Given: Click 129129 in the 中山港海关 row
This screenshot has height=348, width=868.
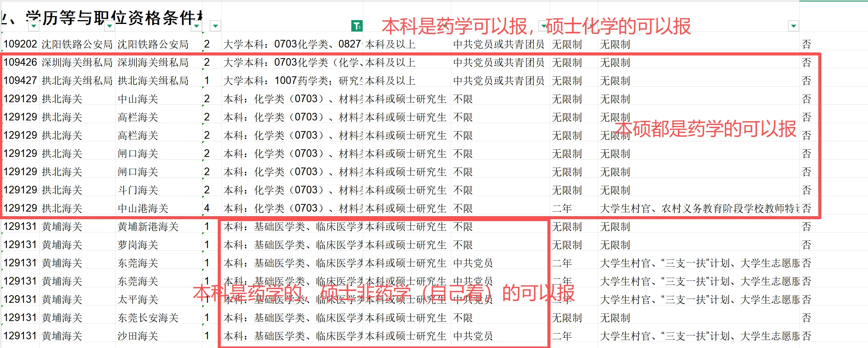Looking at the screenshot, I should coord(20,208).
